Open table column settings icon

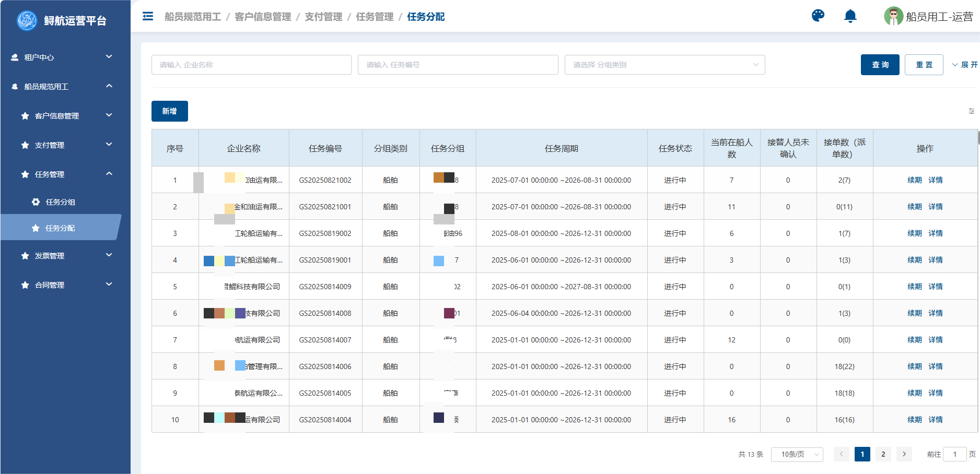click(x=971, y=111)
